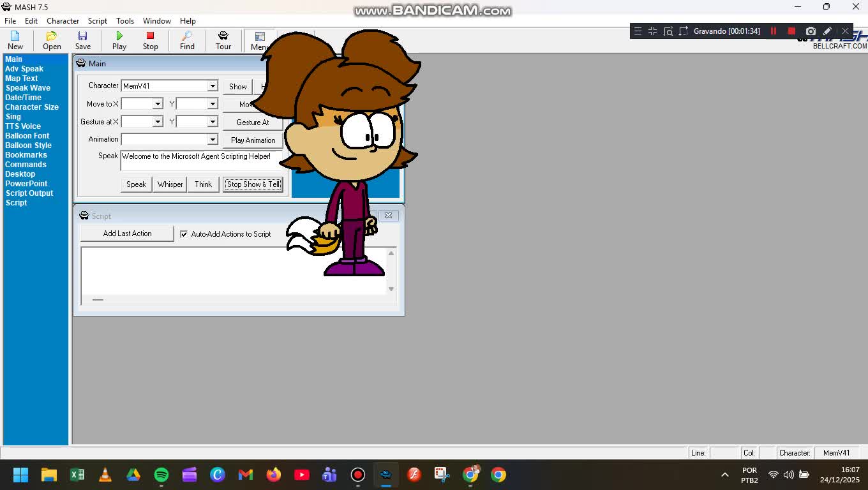Screen dimensions: 868x490
Task: Click the Show character button
Action: tap(237, 86)
